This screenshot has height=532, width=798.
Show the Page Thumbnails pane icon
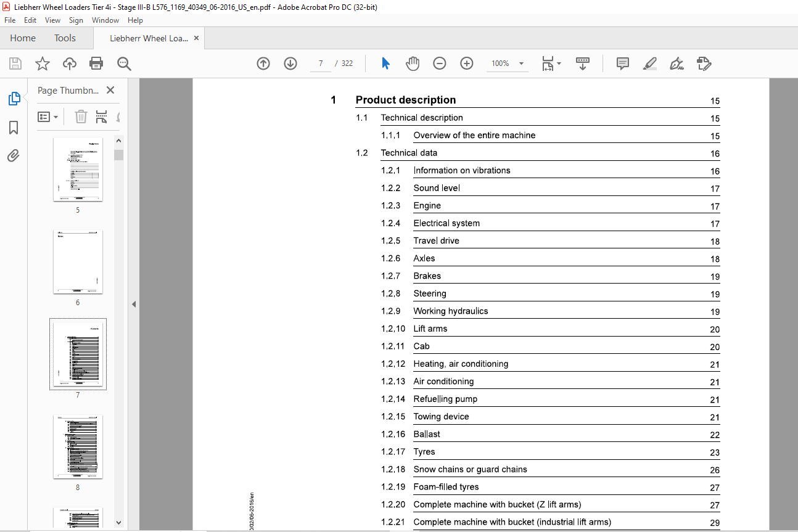(x=14, y=99)
